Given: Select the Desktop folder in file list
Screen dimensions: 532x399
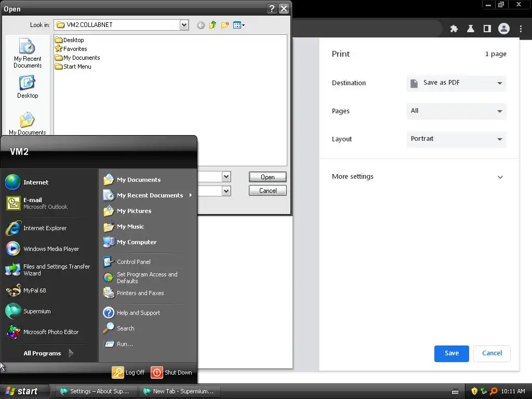Looking at the screenshot, I should pos(70,40).
